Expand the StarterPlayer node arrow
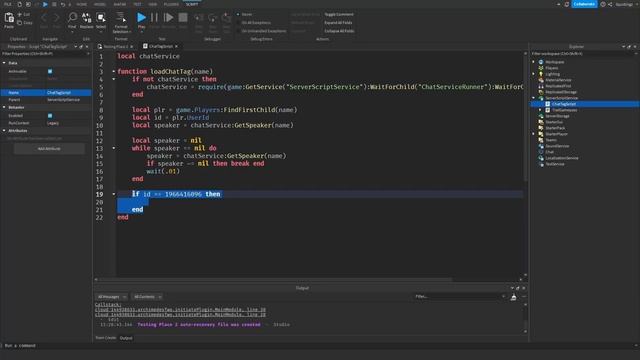The width and height of the screenshot is (640, 360). 533,134
